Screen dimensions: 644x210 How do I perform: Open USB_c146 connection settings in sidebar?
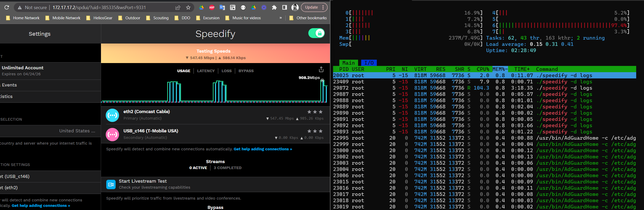click(x=50, y=176)
